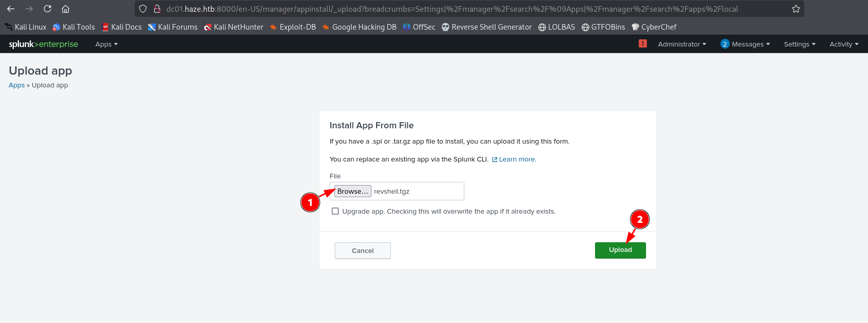Screen dimensions: 868x323
Task: Expand the Settings dropdown
Action: (799, 44)
